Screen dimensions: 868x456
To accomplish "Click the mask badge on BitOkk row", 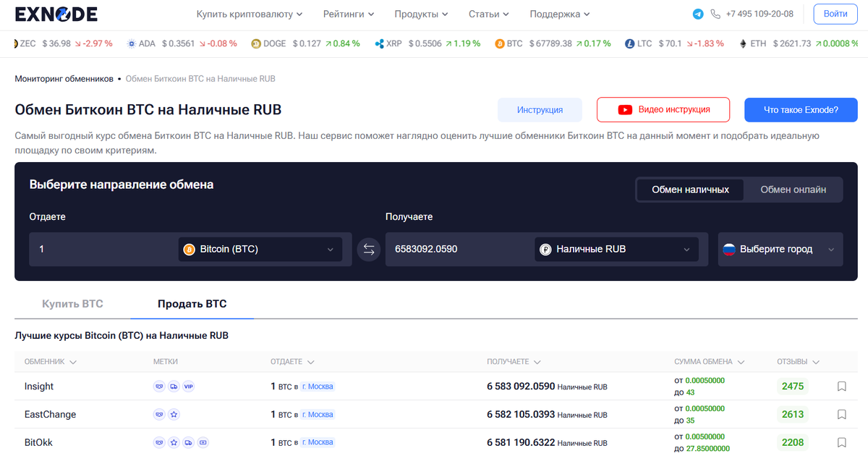I will pyautogui.click(x=160, y=442).
